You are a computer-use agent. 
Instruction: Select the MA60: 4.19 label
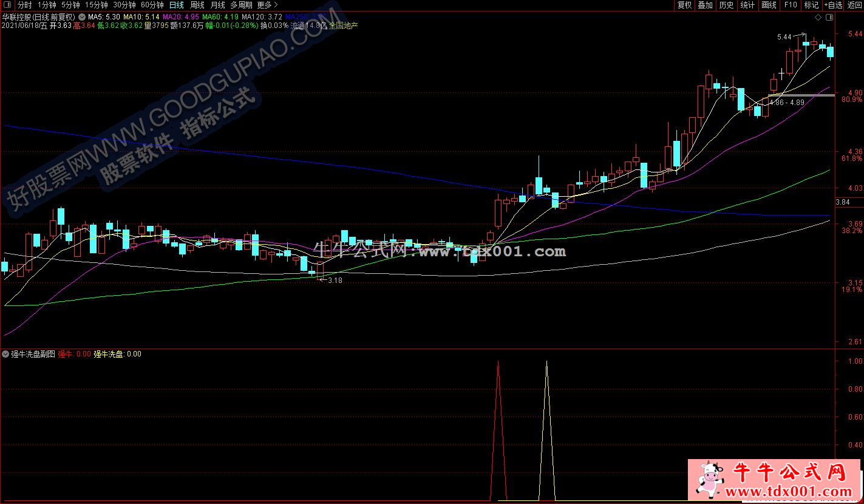click(221, 17)
